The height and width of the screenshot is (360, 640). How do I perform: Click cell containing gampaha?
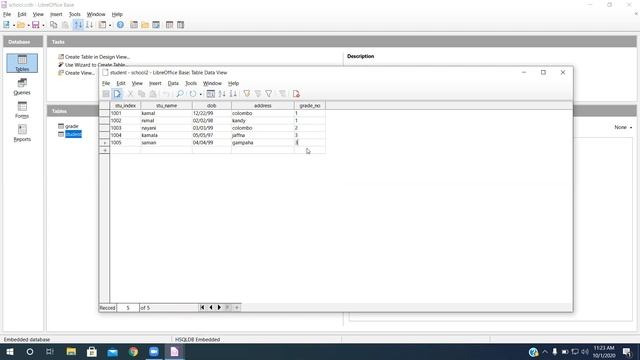click(x=263, y=142)
